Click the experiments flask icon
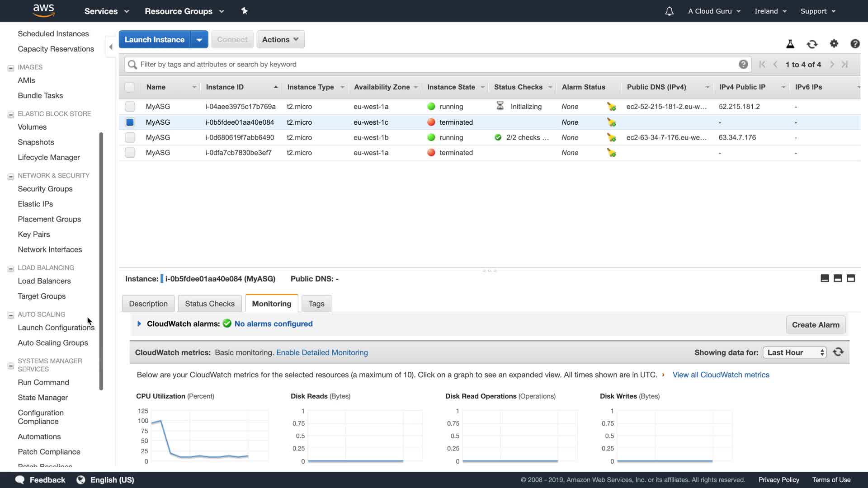The width and height of the screenshot is (868, 488). click(x=790, y=44)
